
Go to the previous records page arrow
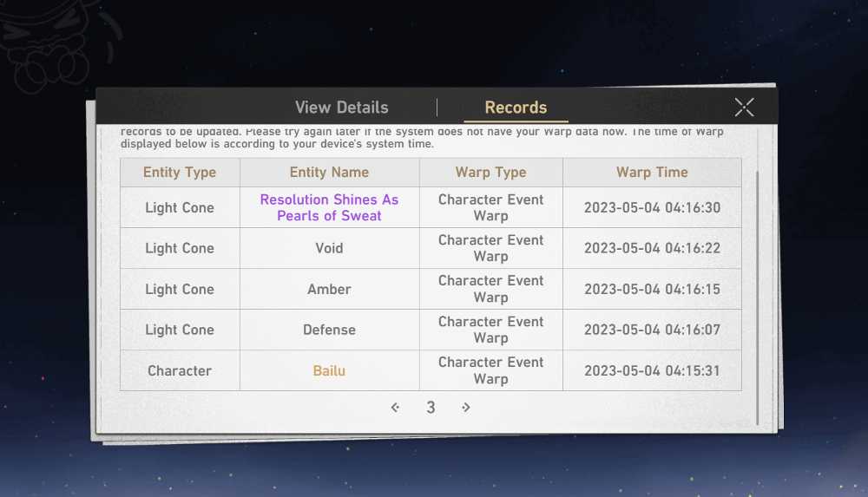tap(395, 408)
